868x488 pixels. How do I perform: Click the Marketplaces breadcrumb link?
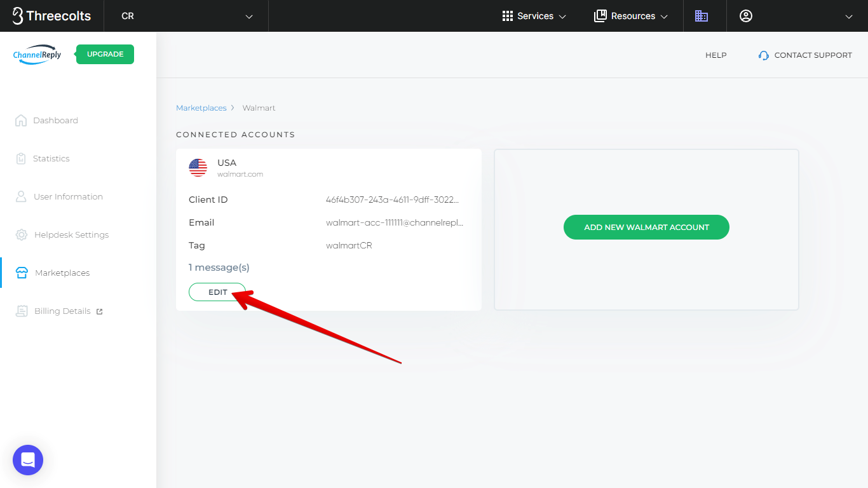(201, 108)
